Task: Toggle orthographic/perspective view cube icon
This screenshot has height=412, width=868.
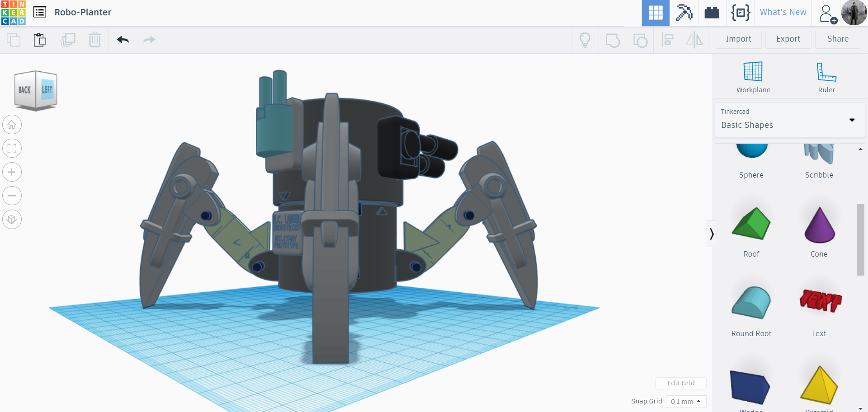Action: 12,220
